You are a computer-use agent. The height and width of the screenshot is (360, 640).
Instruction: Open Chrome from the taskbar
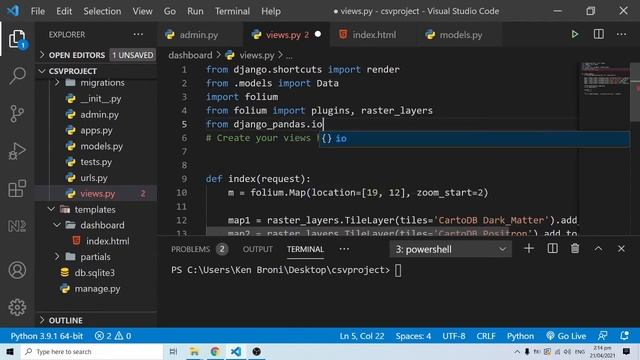pyautogui.click(x=215, y=351)
